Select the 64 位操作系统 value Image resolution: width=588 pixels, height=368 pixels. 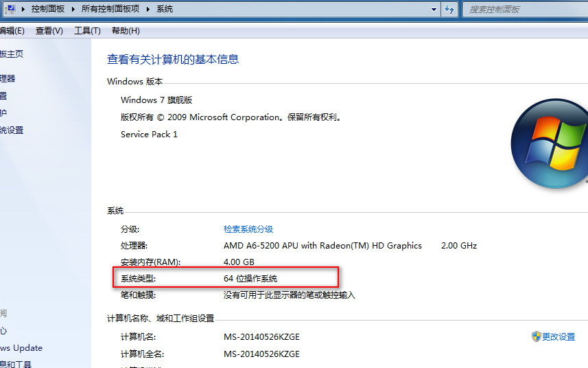pyautogui.click(x=250, y=278)
